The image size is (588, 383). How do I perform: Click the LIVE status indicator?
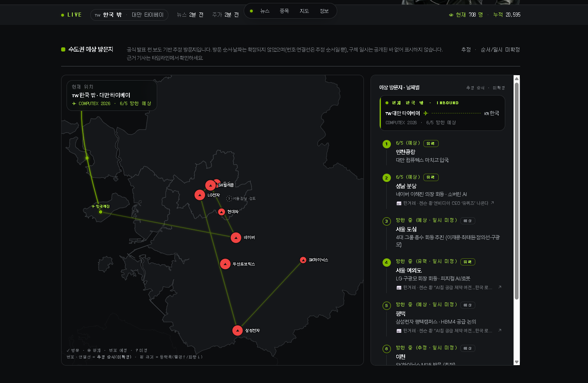[x=72, y=15]
